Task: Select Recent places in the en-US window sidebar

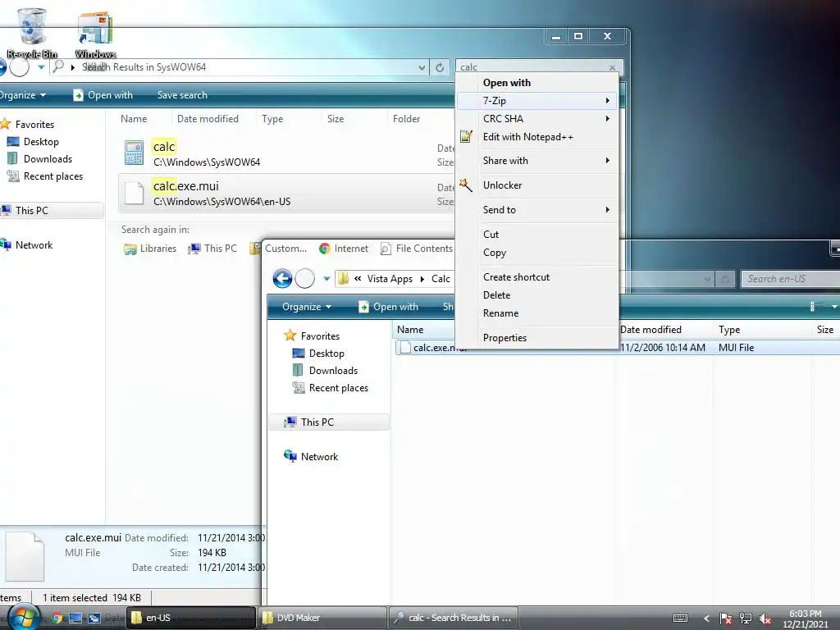Action: (331, 388)
